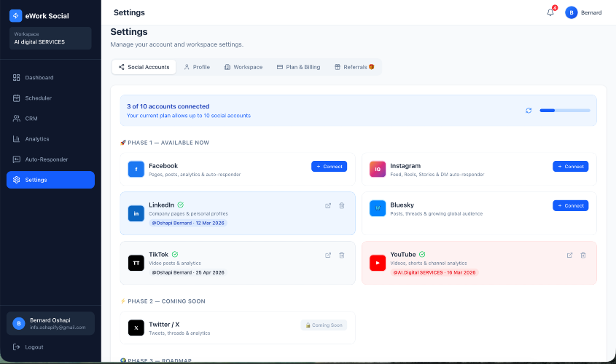The image size is (616, 364).
Task: Click the YouTube platform icon
Action: [378, 263]
